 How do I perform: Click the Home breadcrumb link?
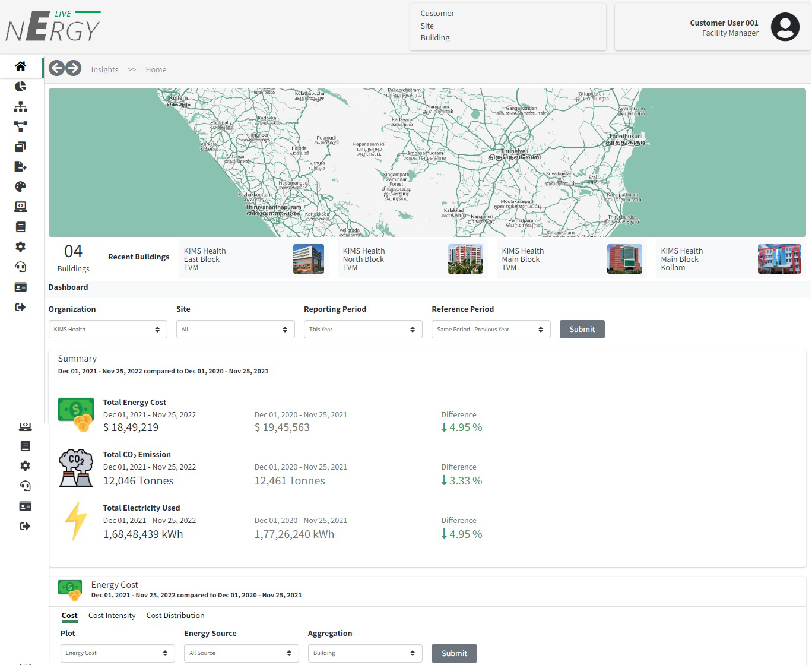[x=156, y=69]
